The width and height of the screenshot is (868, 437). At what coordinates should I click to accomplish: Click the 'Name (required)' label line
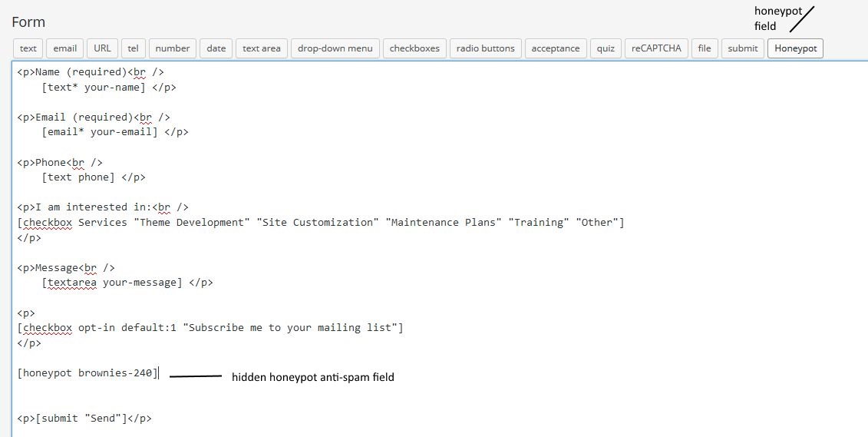point(91,72)
